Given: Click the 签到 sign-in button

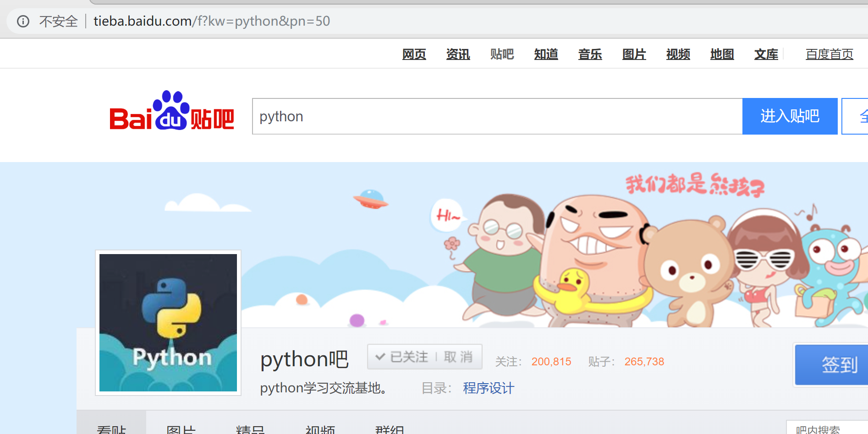Looking at the screenshot, I should (x=831, y=365).
